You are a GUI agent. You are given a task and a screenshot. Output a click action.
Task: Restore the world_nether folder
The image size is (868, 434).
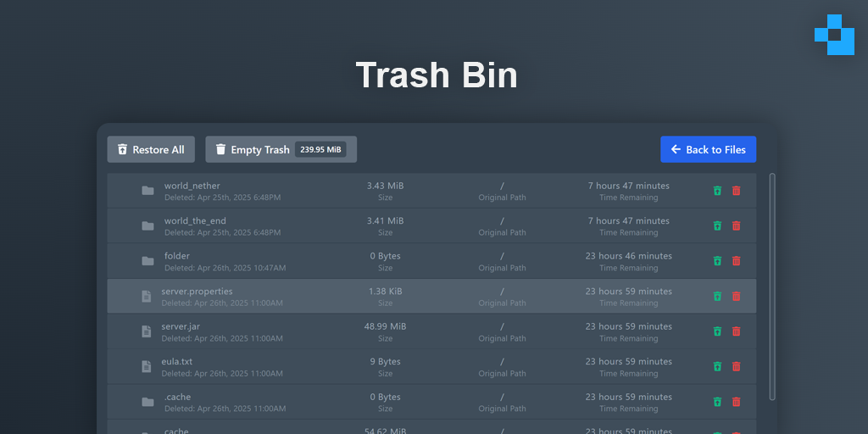coord(717,191)
